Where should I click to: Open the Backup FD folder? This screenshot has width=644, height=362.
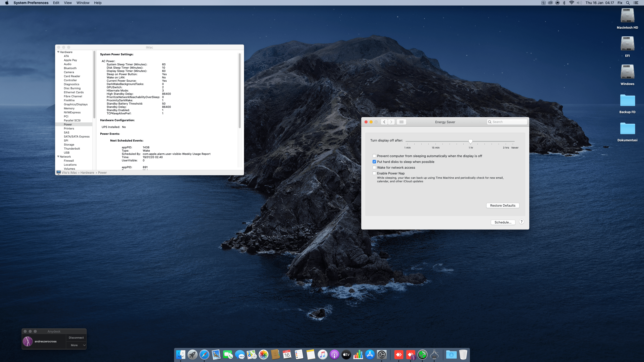pos(627,101)
